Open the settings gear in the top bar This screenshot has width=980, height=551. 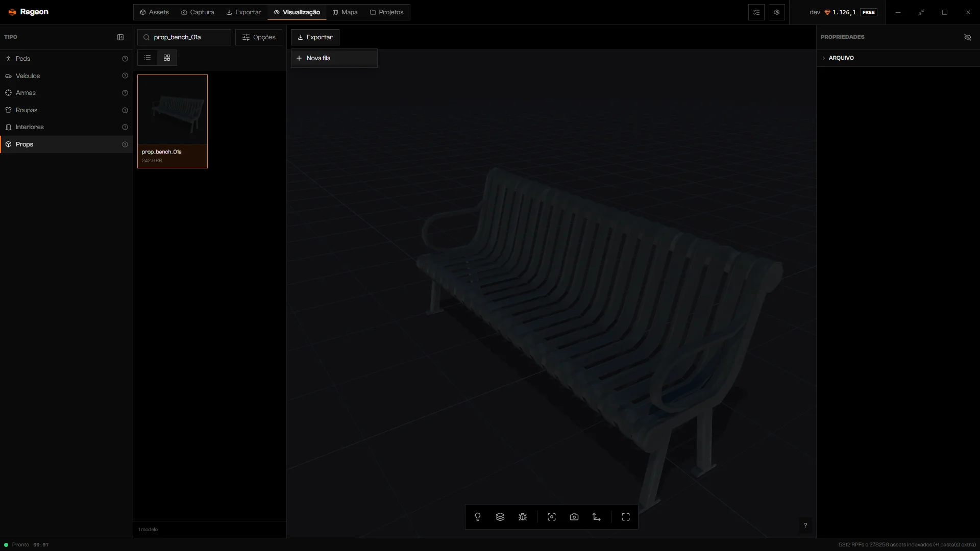pos(777,12)
